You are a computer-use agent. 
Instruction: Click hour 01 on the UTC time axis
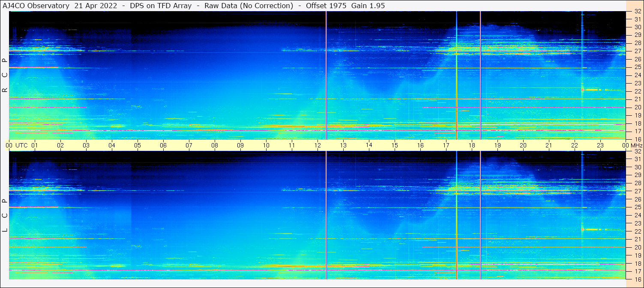coord(35,145)
